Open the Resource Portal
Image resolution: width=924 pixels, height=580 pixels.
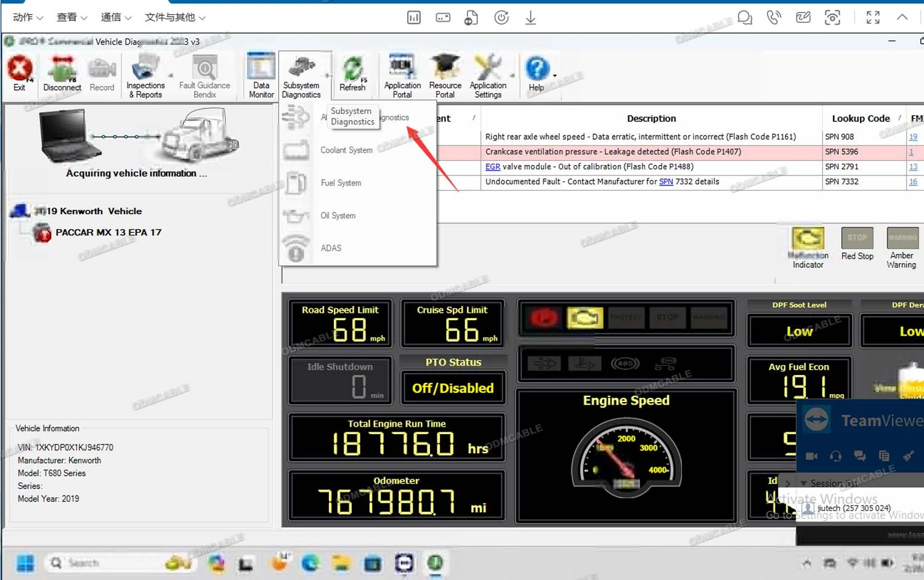coord(445,76)
